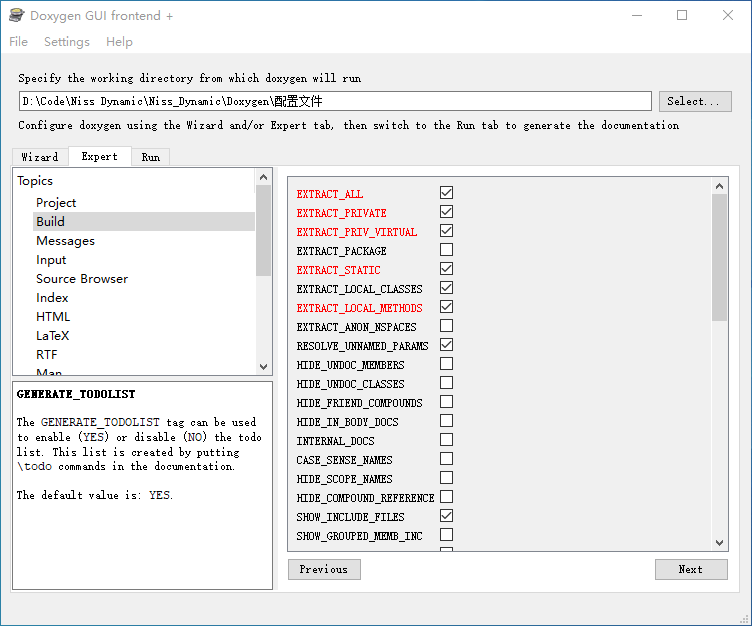Close the Doxygen GUI window
This screenshot has height=626, width=752.
tap(728, 15)
